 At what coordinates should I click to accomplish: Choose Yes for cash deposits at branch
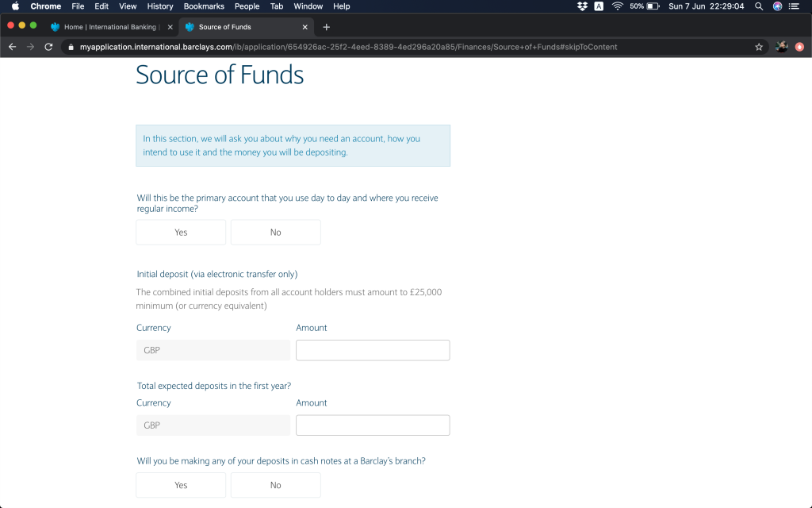click(181, 485)
